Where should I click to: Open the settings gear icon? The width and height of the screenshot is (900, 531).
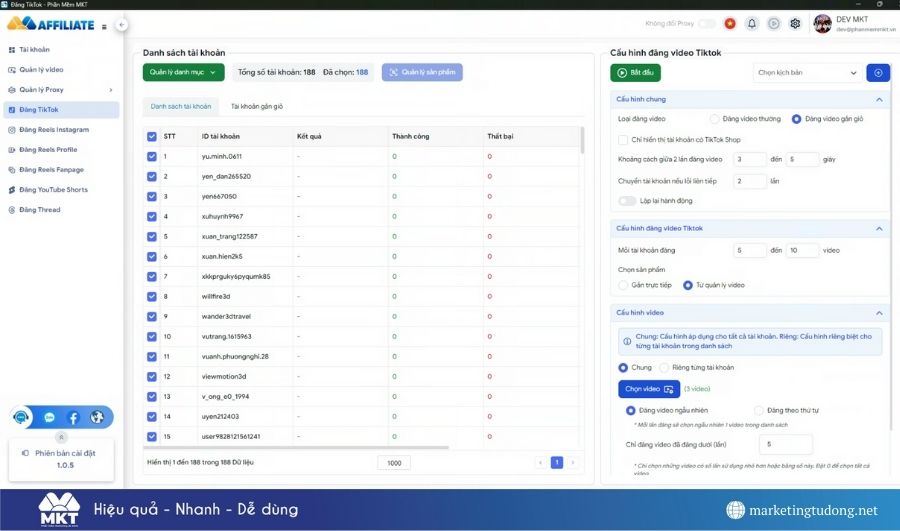(795, 24)
